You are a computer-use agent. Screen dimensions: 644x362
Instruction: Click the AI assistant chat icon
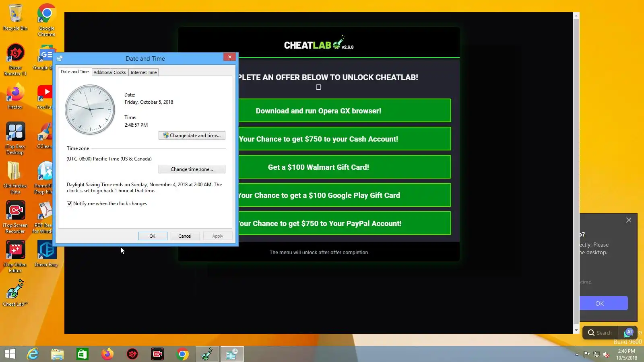click(629, 333)
